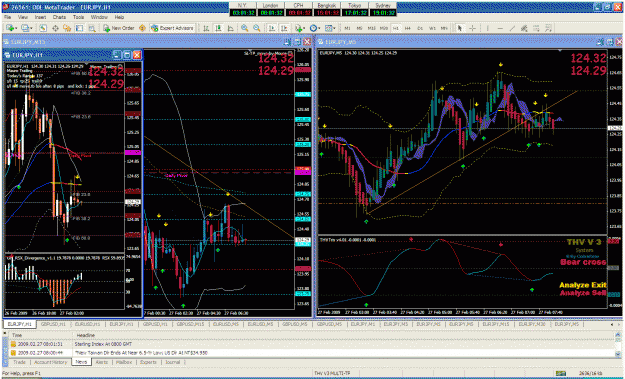
Task: Set timeframe to W1
Action: (432, 28)
